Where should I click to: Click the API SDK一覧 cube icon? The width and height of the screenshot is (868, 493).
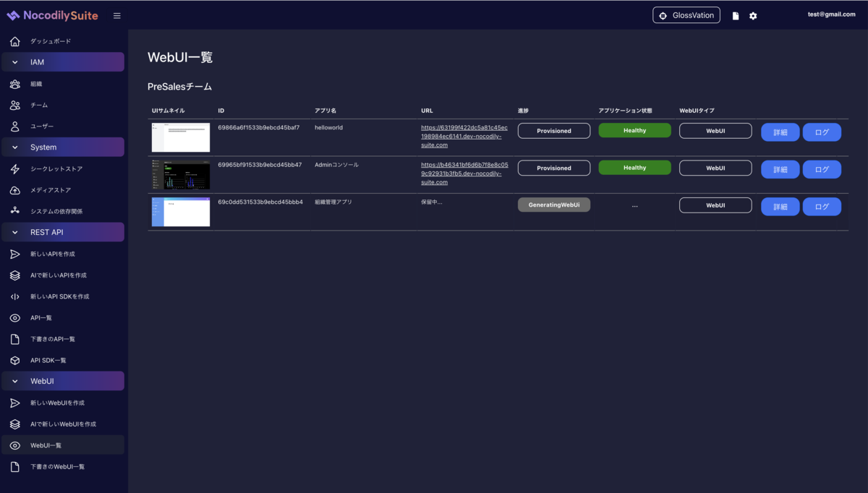click(15, 360)
